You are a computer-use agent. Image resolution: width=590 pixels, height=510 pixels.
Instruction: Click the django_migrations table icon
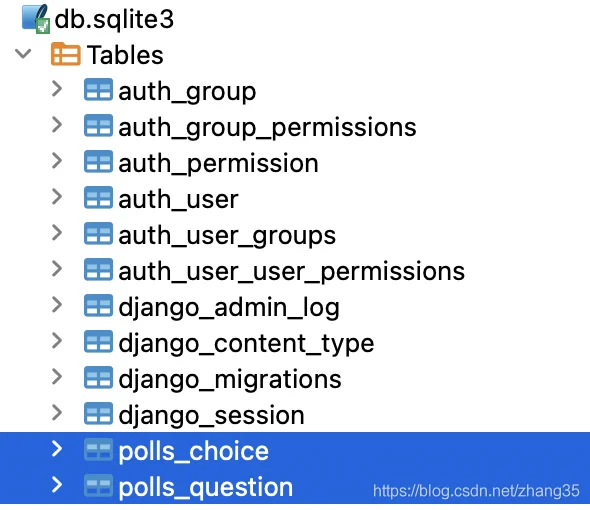coord(98,378)
